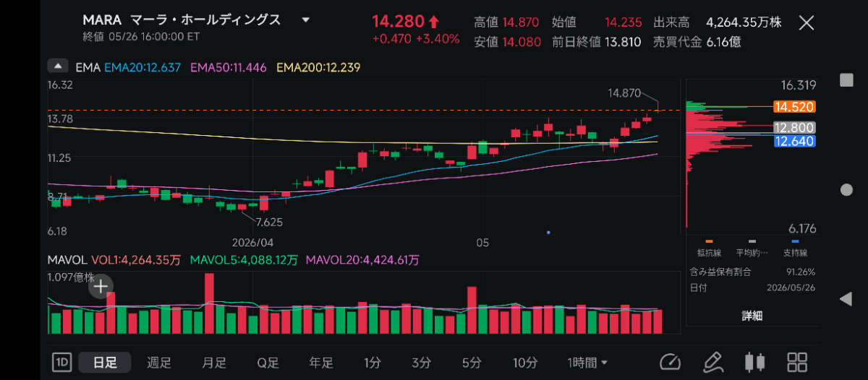Tap the MAVOL20:4,424.61万 label

tap(364, 259)
